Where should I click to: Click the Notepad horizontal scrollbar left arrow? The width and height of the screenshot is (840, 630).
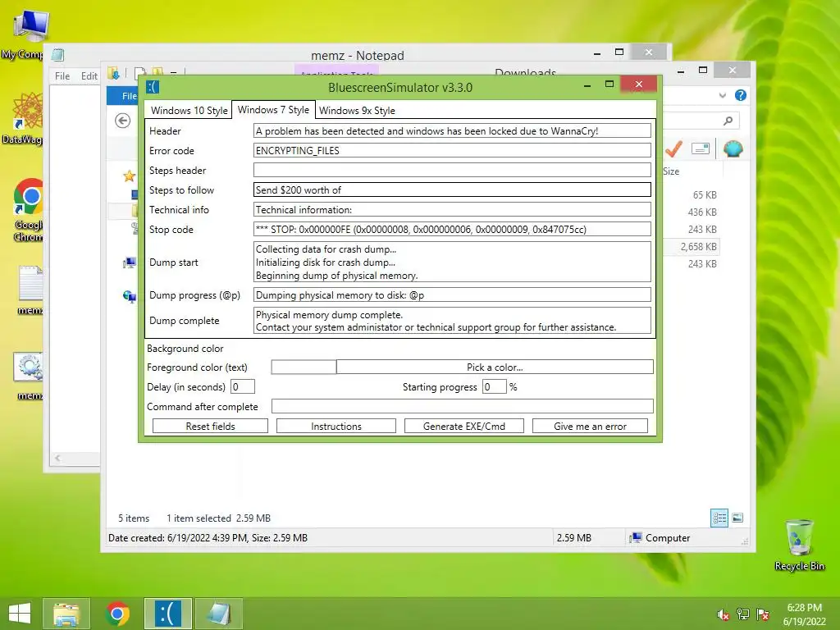click(x=57, y=458)
